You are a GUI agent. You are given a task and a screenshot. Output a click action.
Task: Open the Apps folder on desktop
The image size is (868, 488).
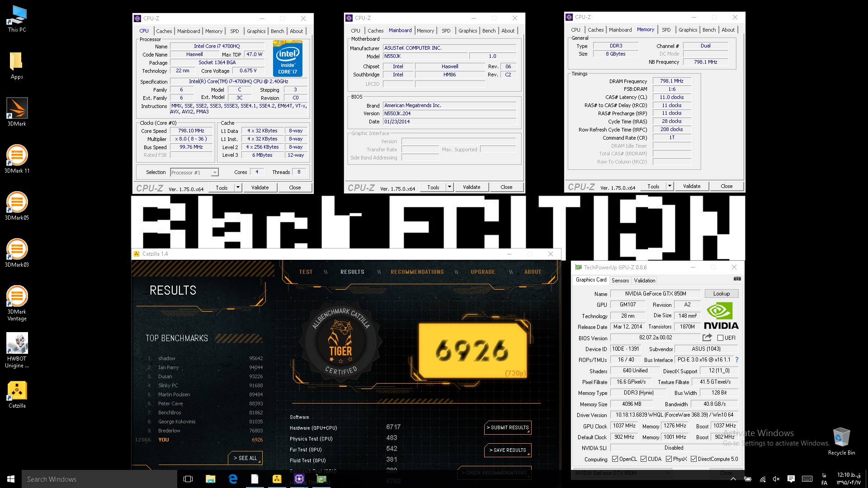(17, 66)
